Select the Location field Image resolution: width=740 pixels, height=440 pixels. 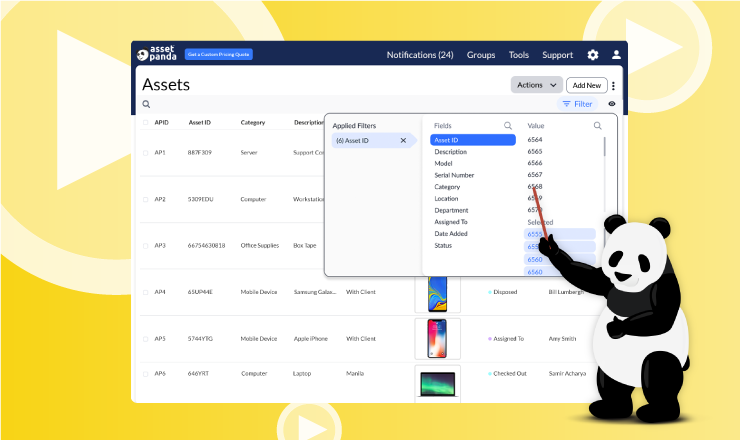coord(446,199)
